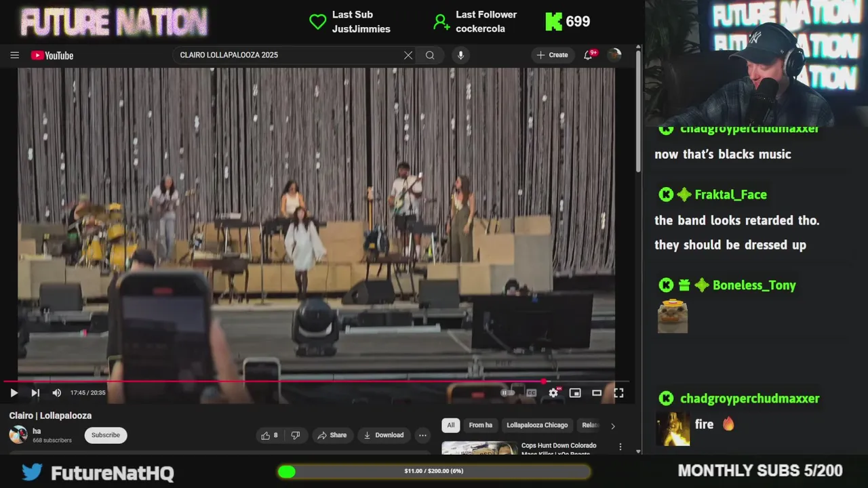The height and width of the screenshot is (488, 868).
Task: Click the Last Follower person icon
Action: (x=441, y=22)
